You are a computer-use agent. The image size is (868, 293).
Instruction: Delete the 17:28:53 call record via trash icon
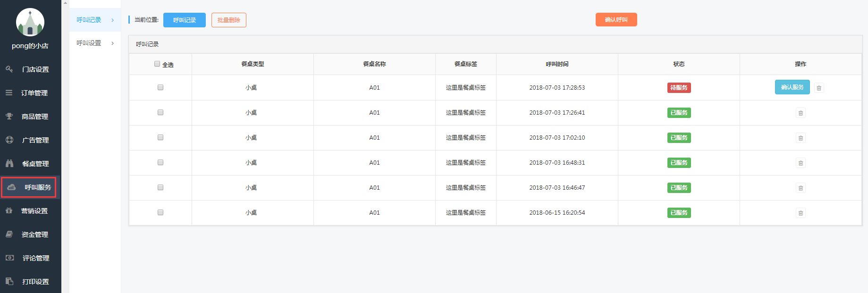tap(819, 88)
